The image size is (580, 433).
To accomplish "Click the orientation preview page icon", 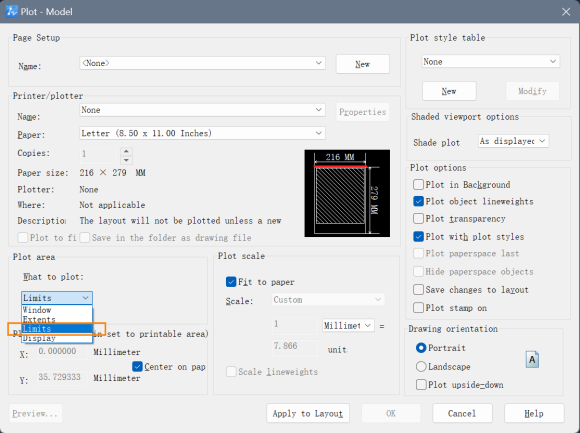I will tap(532, 359).
